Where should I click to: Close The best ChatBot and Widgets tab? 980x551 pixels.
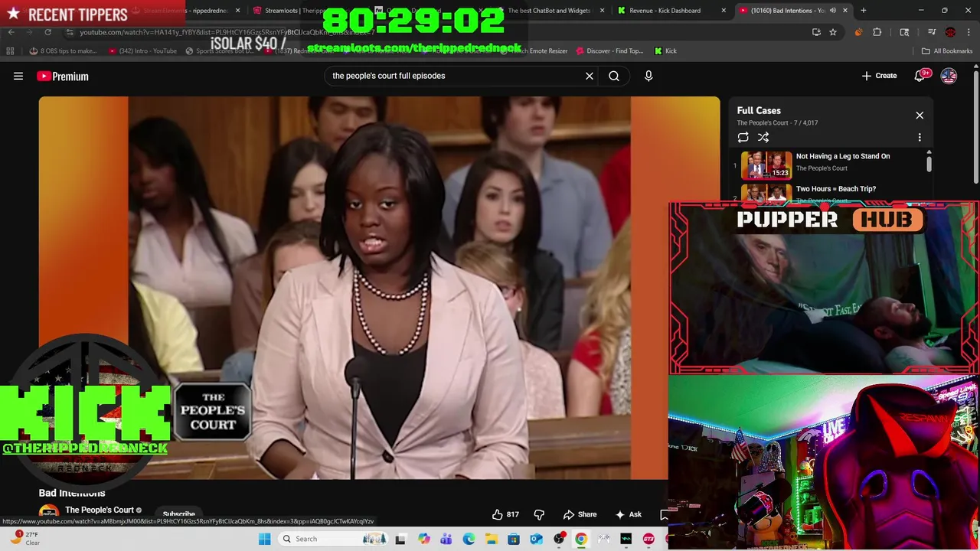603,11
